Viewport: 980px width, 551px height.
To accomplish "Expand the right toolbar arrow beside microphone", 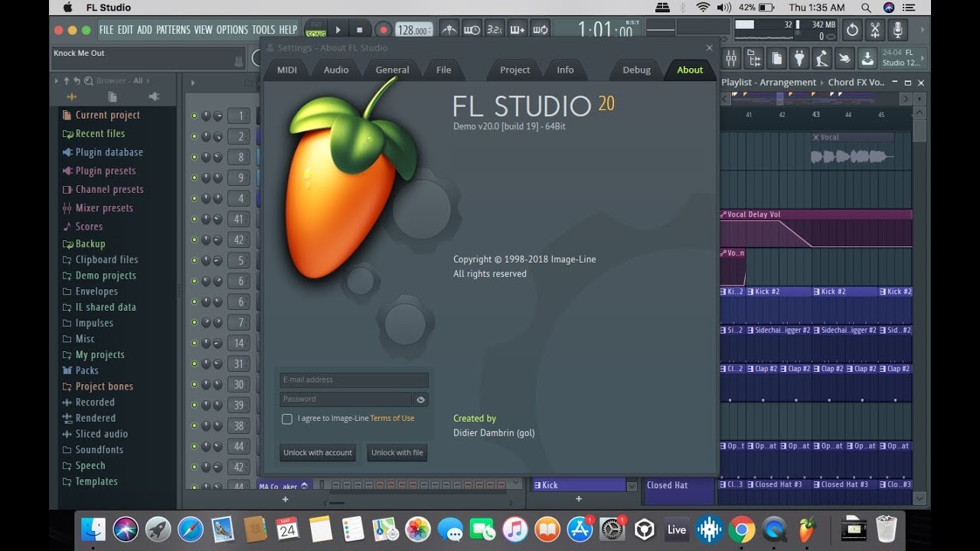I will [x=922, y=30].
